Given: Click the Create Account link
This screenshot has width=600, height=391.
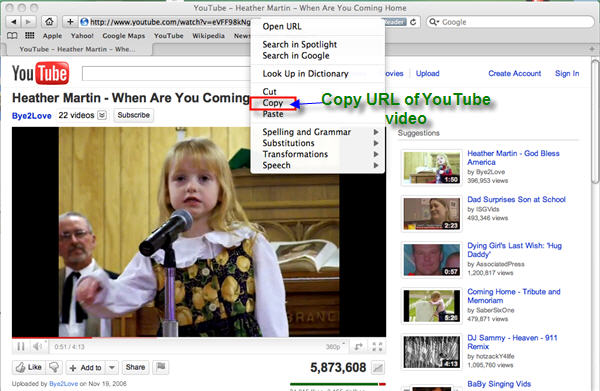Looking at the screenshot, I should tap(514, 73).
